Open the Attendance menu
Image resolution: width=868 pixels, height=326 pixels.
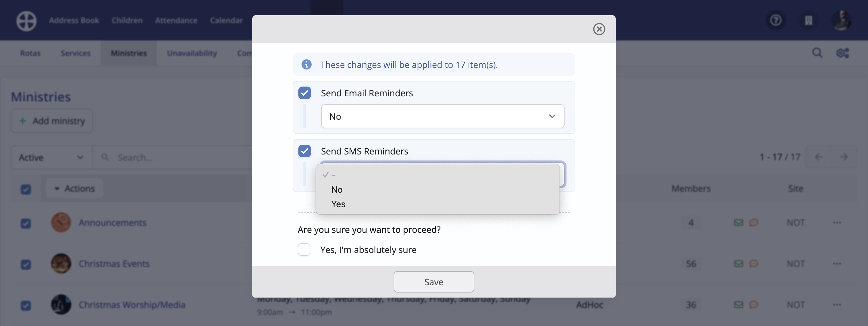point(176,20)
